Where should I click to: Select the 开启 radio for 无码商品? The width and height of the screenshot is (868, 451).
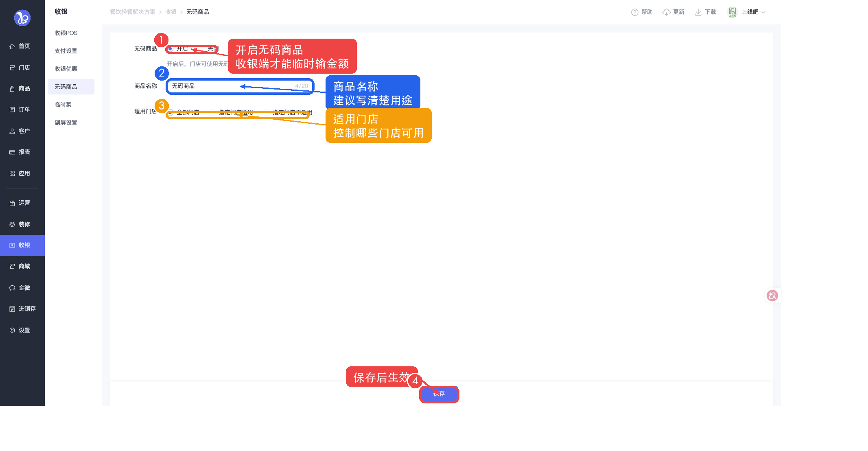[171, 49]
